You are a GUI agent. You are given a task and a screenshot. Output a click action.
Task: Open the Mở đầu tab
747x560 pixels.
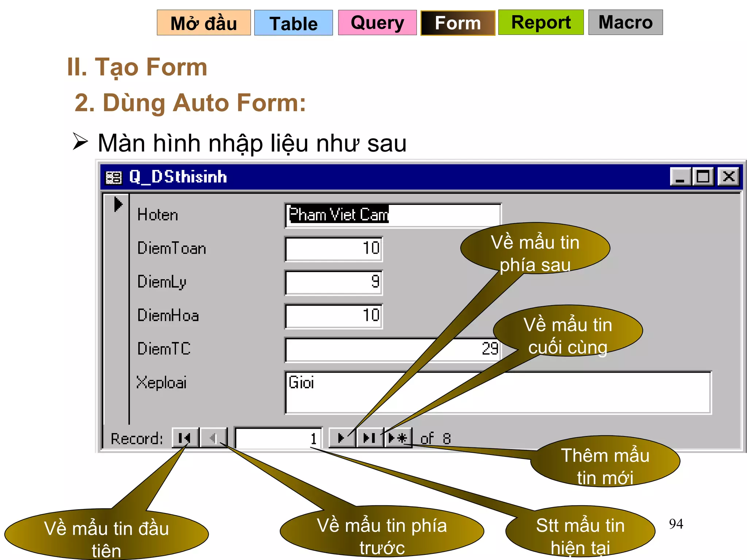point(204,23)
